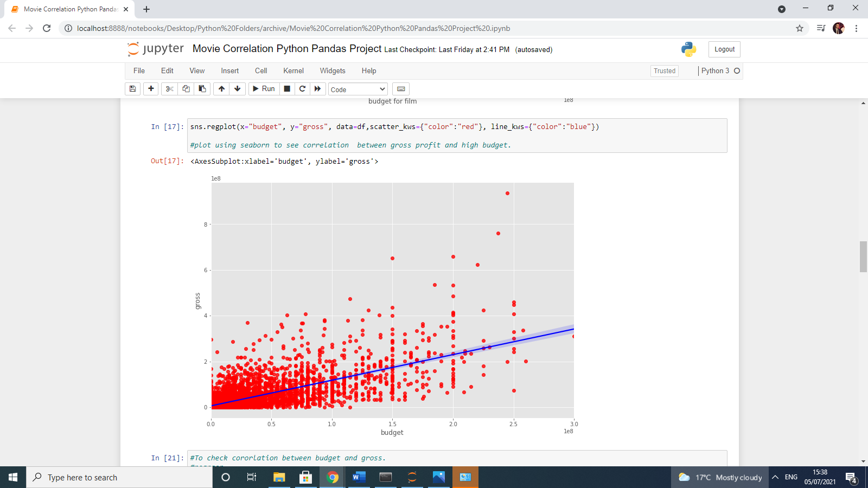Image resolution: width=868 pixels, height=488 pixels.
Task: Open the Kernel menu
Action: pos(293,70)
